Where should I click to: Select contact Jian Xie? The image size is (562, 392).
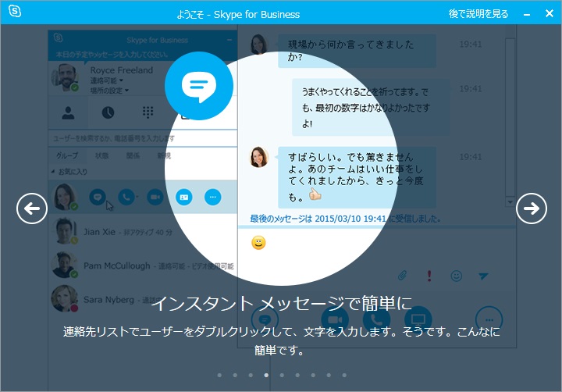click(x=143, y=232)
